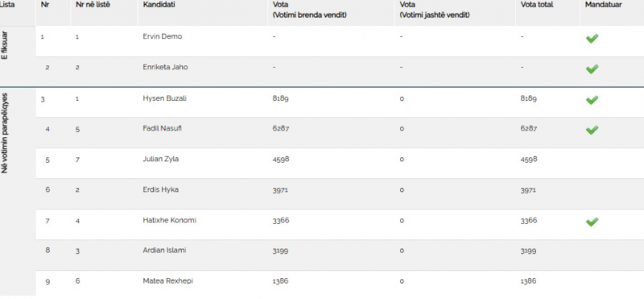Click the green checkmark for Ervin Demo
This screenshot has width=644, height=299.
point(592,39)
